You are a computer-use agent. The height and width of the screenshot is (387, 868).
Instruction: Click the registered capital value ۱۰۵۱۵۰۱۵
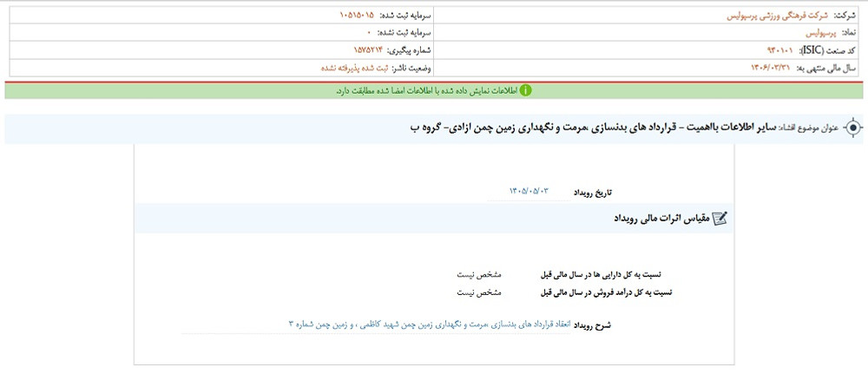click(x=357, y=16)
